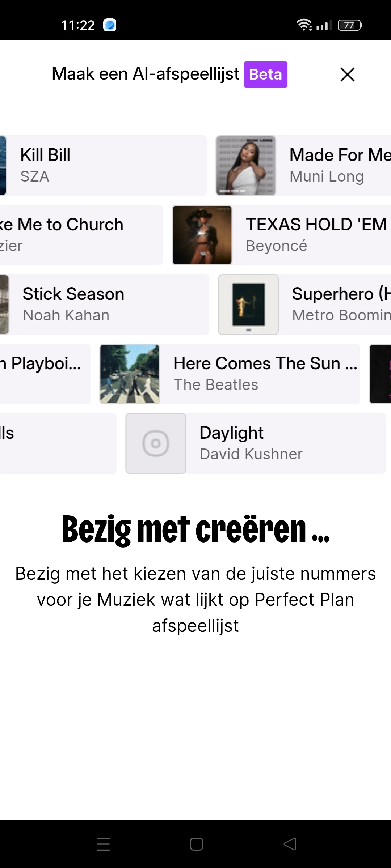Close the AI playlist dialog
The width and height of the screenshot is (391, 868).
(348, 75)
